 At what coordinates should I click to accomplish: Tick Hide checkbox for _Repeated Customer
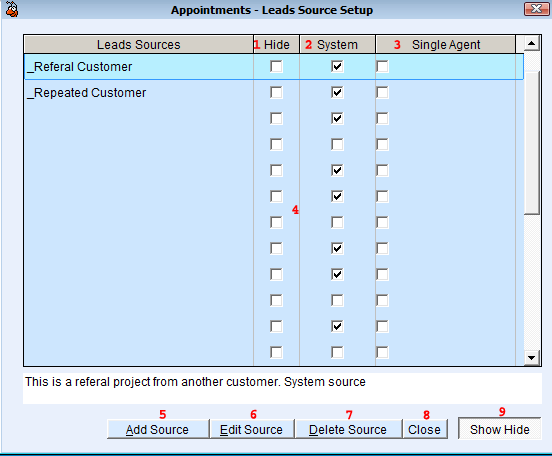[x=276, y=93]
